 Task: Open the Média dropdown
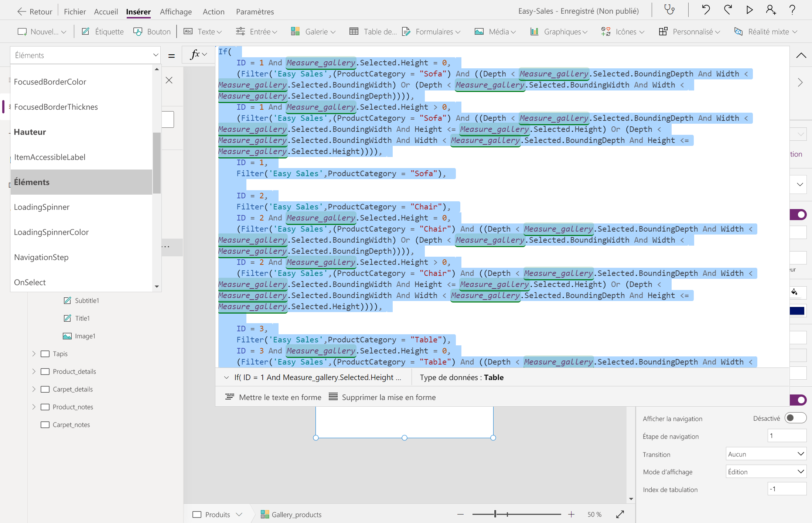pyautogui.click(x=495, y=31)
